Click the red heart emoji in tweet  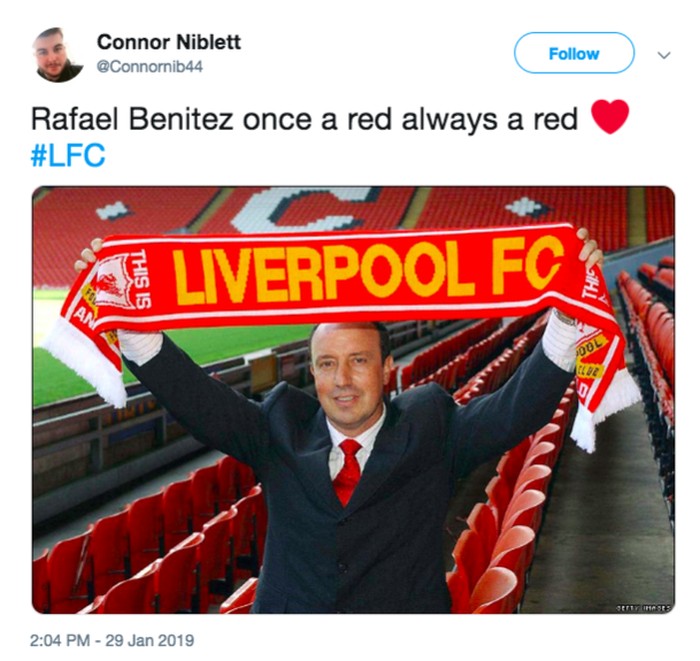(609, 116)
